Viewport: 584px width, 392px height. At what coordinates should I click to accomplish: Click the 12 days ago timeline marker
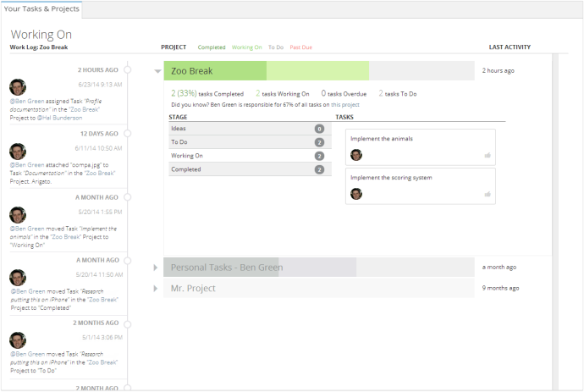(127, 134)
